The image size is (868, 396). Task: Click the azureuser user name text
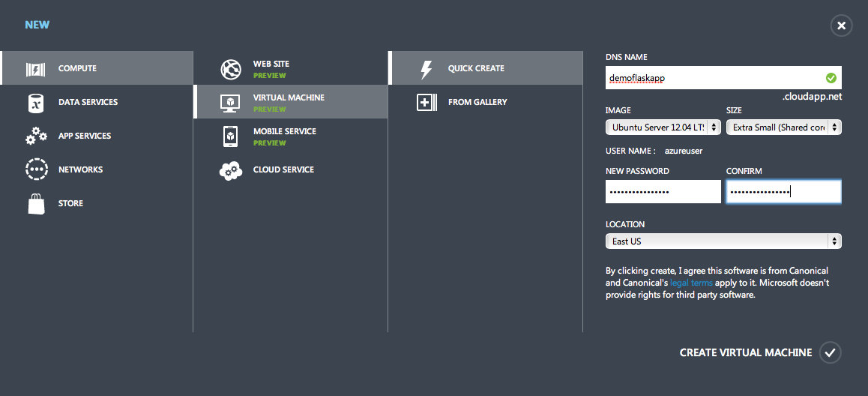pyautogui.click(x=684, y=151)
